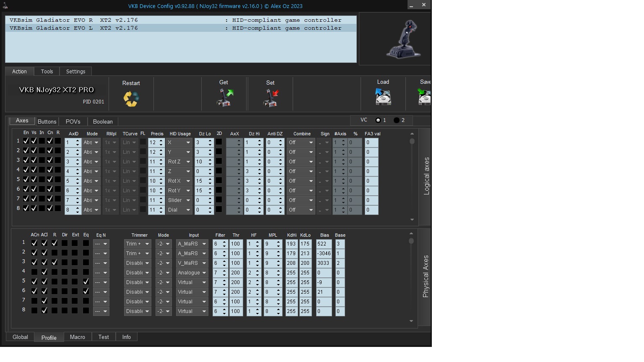Click the Load profile disk icon
Screen dimensions: 644x362
click(x=383, y=97)
